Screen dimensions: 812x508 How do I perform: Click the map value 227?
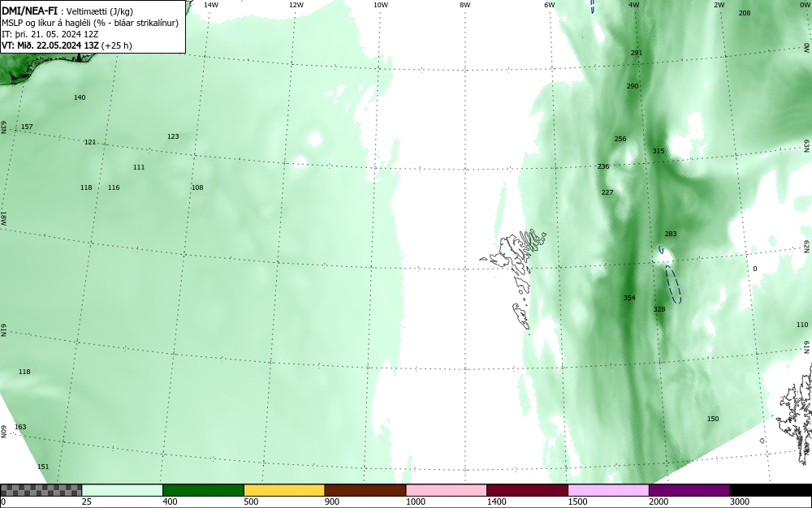[607, 192]
